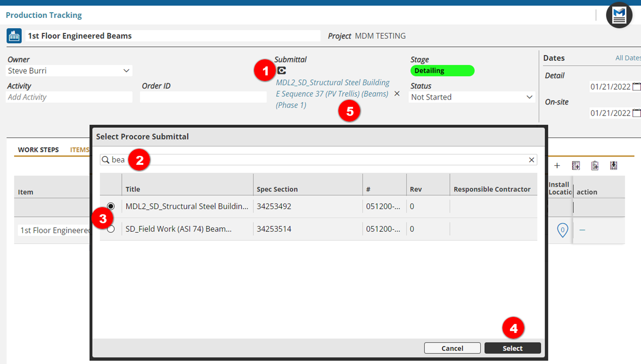Click the production order icon beside title

pyautogui.click(x=14, y=36)
